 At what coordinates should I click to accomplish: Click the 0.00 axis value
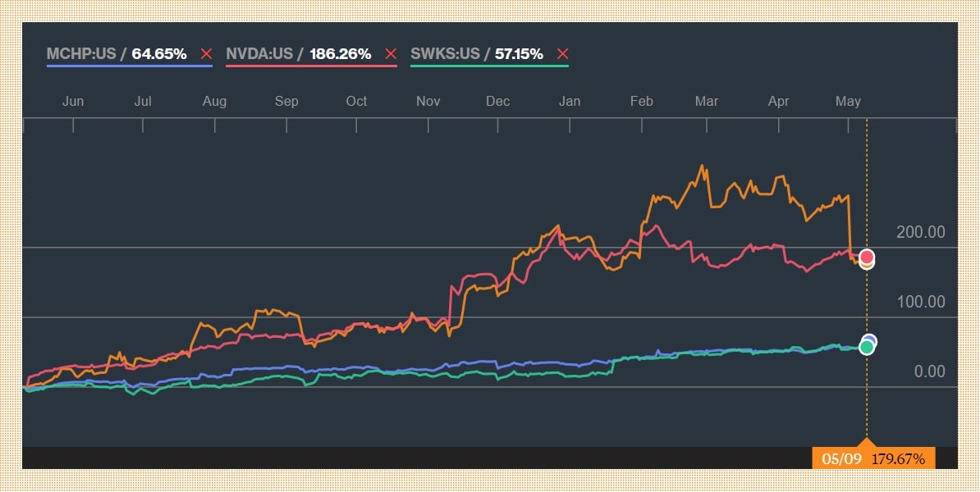pyautogui.click(x=929, y=372)
